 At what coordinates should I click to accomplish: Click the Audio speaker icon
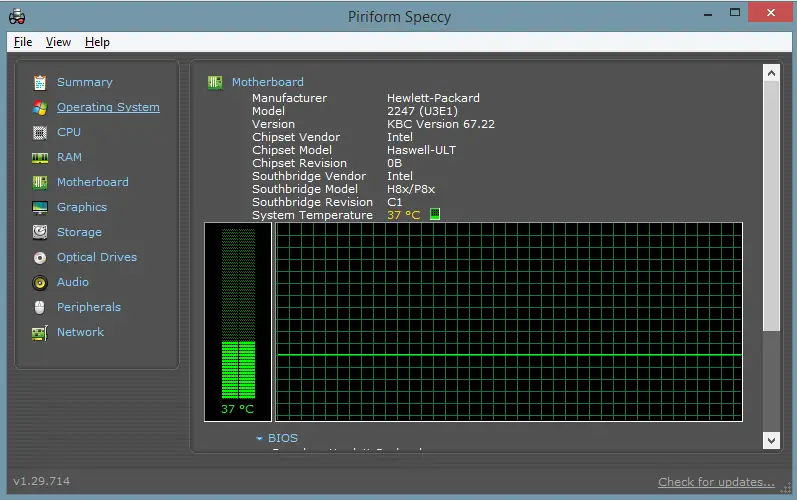[40, 283]
